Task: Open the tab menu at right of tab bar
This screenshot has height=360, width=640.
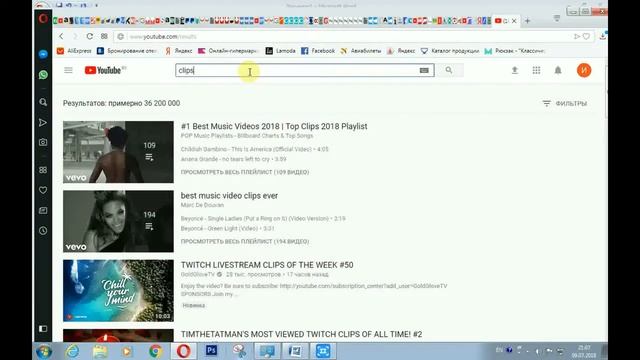Action: coord(557,18)
